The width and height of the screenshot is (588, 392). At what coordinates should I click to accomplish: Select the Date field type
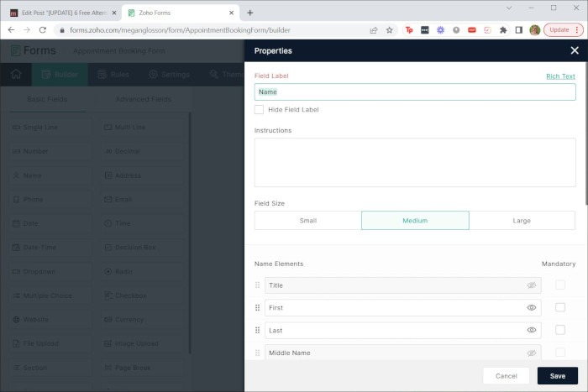click(x=50, y=223)
